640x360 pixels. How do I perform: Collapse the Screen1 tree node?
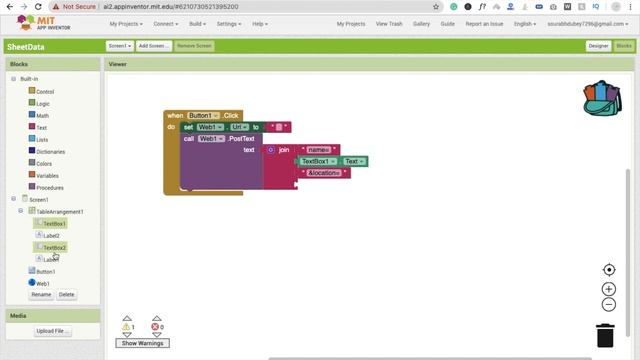13,199
